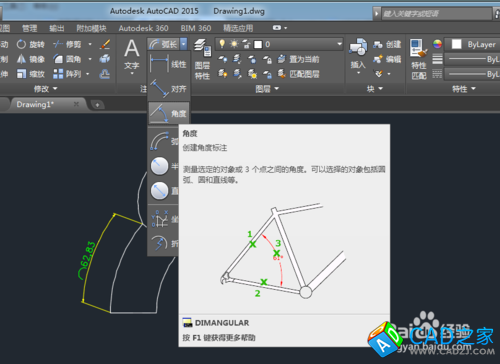Click the Offset tool icon
This screenshot has height=364, width=500.
click(x=105, y=74)
